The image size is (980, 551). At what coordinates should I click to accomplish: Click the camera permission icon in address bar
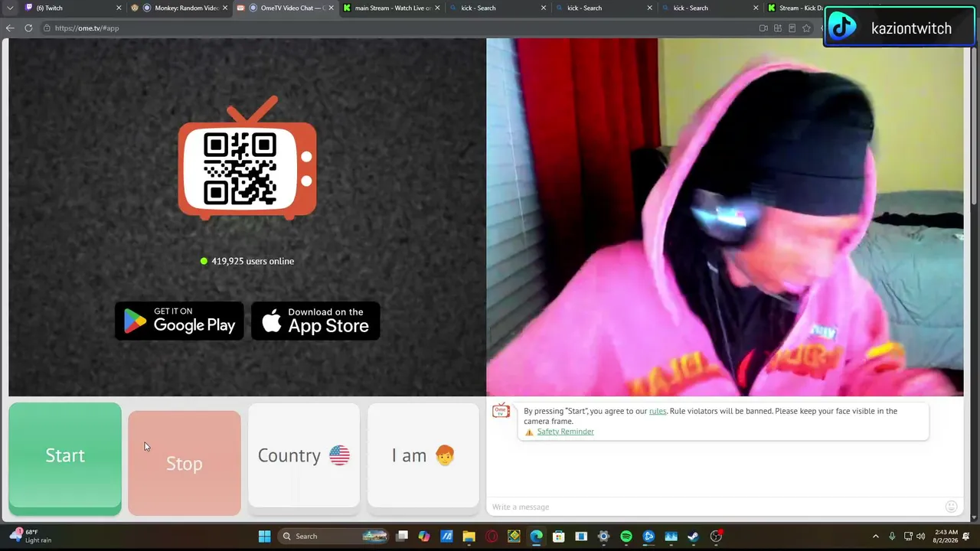[x=763, y=28]
